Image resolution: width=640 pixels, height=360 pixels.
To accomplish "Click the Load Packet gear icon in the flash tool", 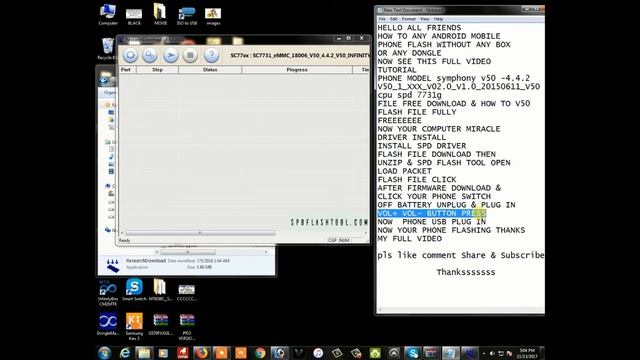I will pyautogui.click(x=130, y=55).
